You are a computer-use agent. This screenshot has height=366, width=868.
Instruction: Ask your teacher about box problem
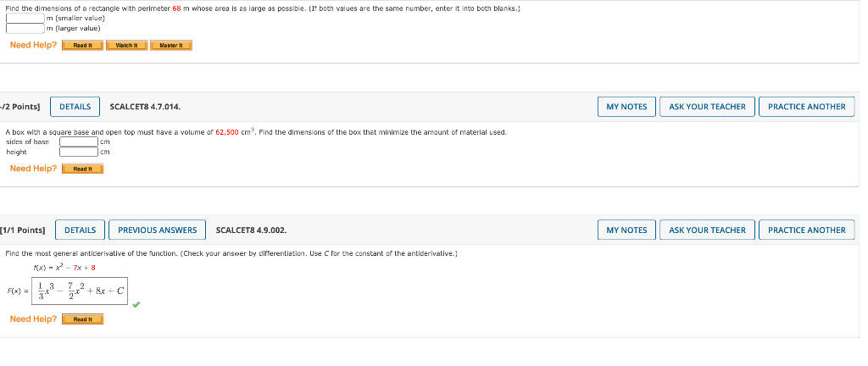(707, 107)
